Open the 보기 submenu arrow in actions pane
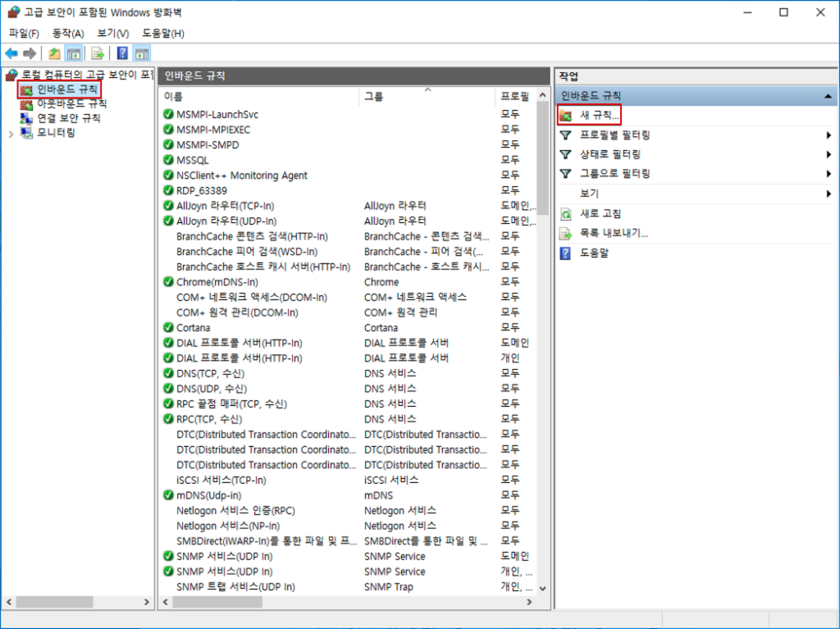This screenshot has width=840, height=629. click(x=829, y=194)
